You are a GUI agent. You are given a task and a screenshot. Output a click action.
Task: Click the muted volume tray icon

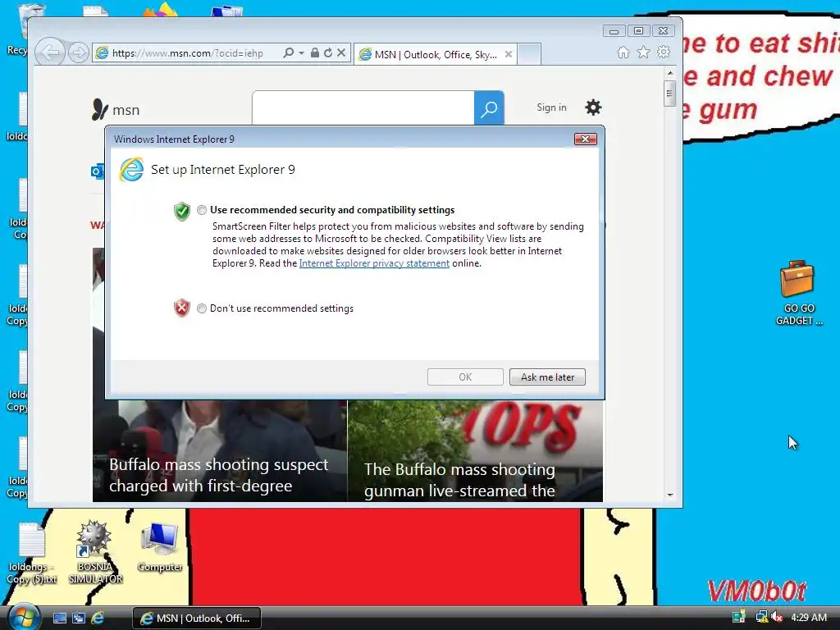[x=776, y=617]
